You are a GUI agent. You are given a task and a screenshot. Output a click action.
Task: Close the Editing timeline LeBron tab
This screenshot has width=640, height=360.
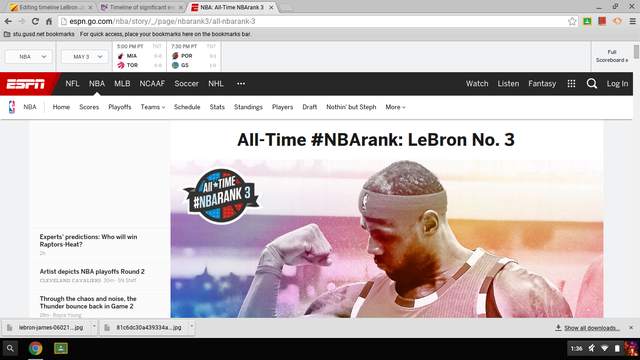coord(90,7)
